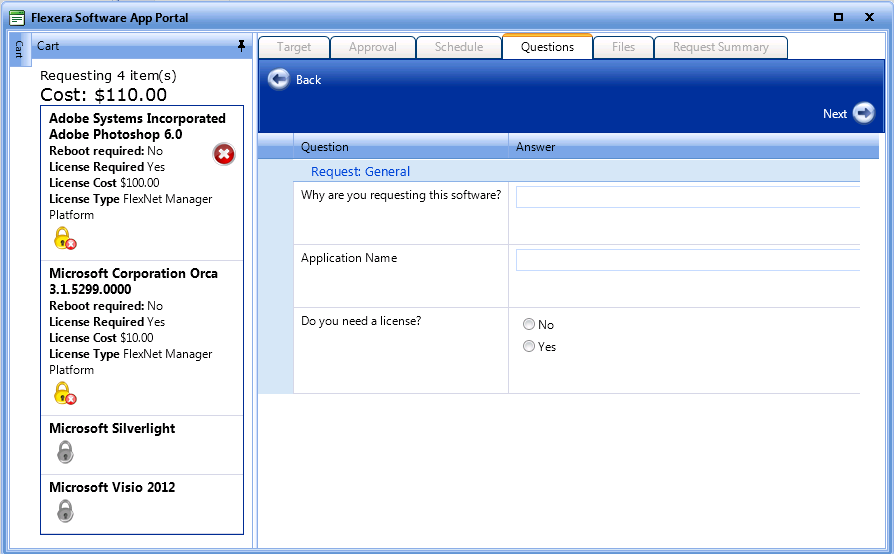Screen dimensions: 894x554
Task: Click the 'License Cost $10.00' line
Action: click(101, 338)
